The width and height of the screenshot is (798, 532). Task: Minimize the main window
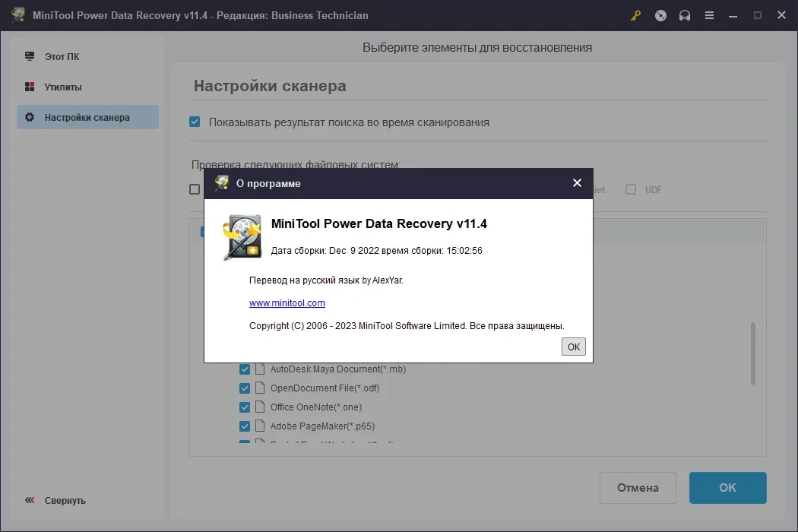(733, 16)
